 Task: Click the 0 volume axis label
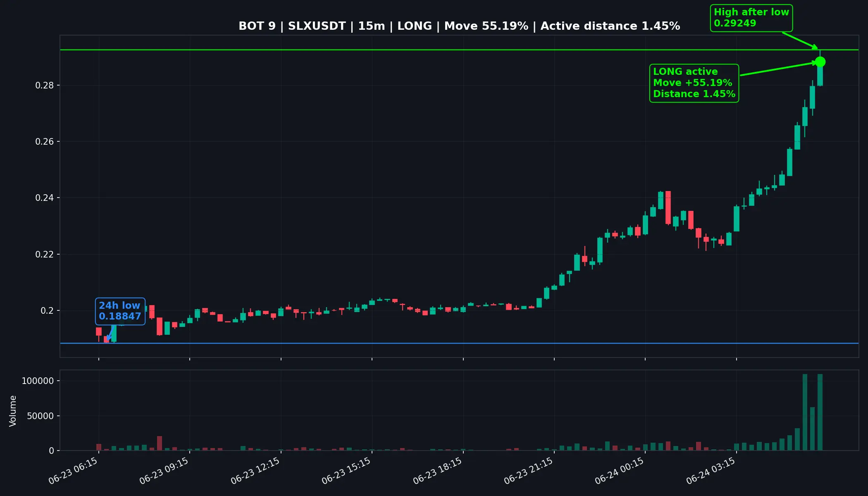tap(52, 451)
